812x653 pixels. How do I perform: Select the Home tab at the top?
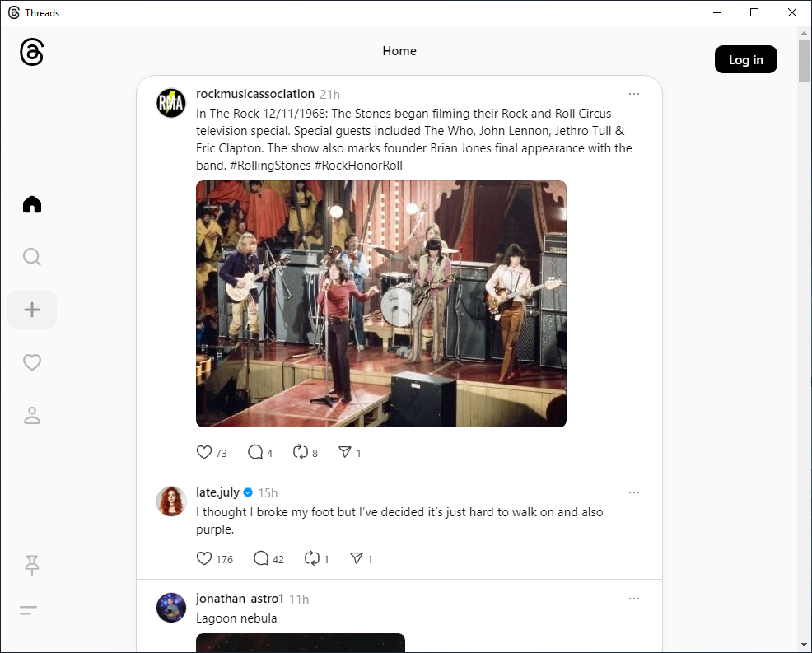(399, 50)
